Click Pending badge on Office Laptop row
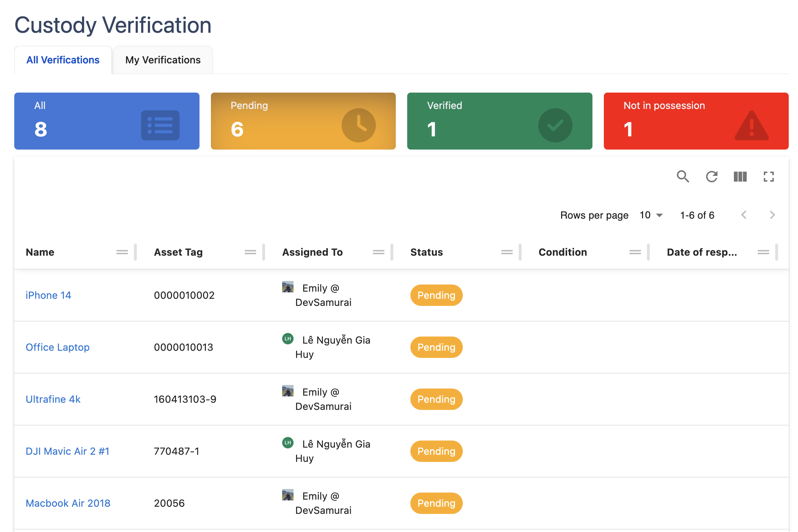This screenshot has width=798, height=532. [x=436, y=347]
